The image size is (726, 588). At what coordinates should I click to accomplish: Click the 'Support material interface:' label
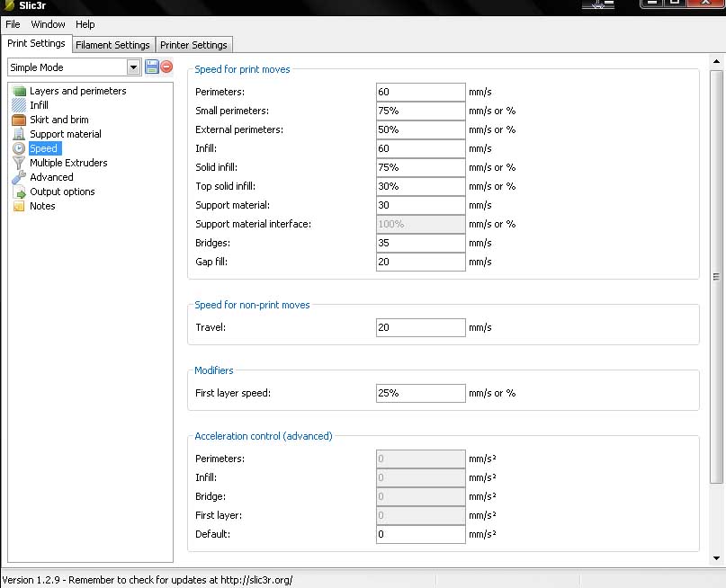tap(254, 225)
